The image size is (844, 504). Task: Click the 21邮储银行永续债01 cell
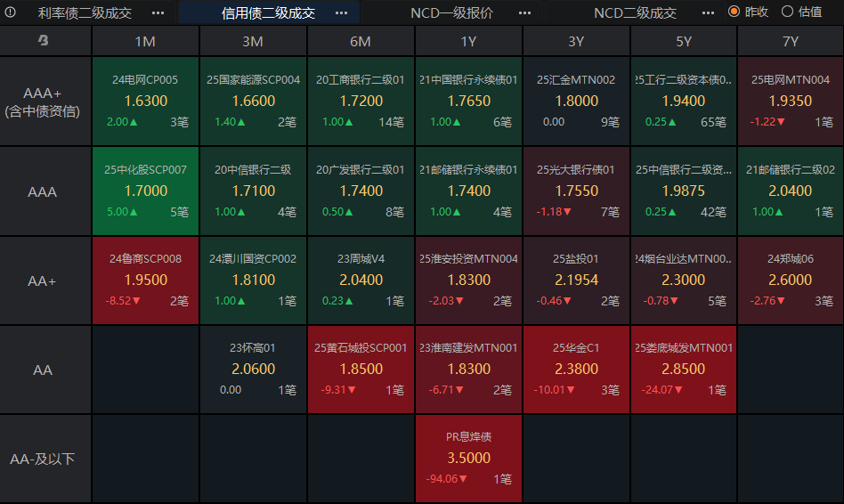click(468, 191)
